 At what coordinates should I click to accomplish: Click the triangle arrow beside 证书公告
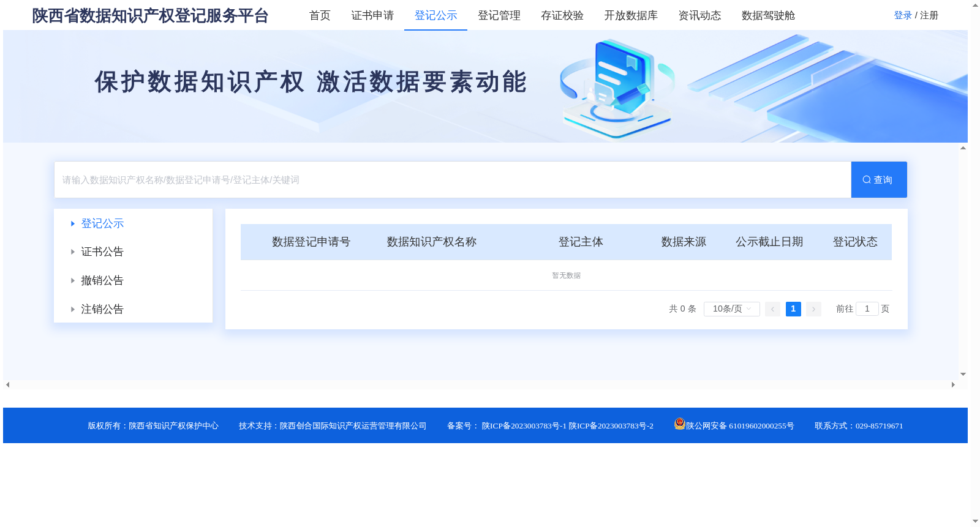point(73,252)
